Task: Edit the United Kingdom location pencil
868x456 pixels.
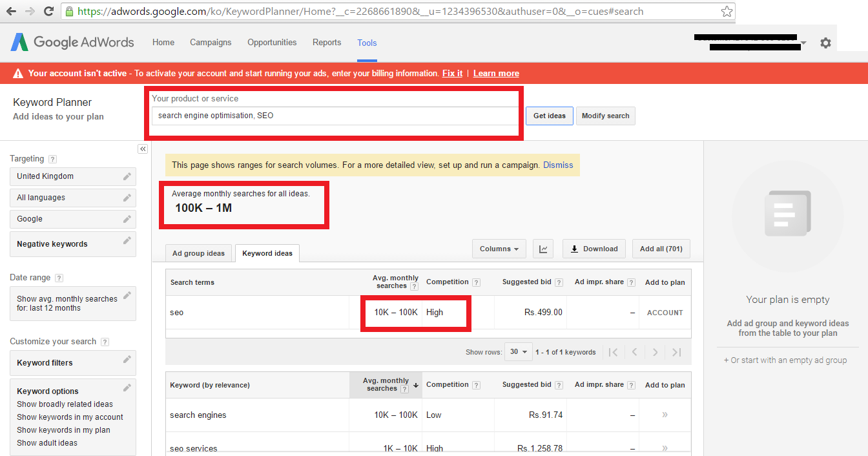Action: coord(127,176)
